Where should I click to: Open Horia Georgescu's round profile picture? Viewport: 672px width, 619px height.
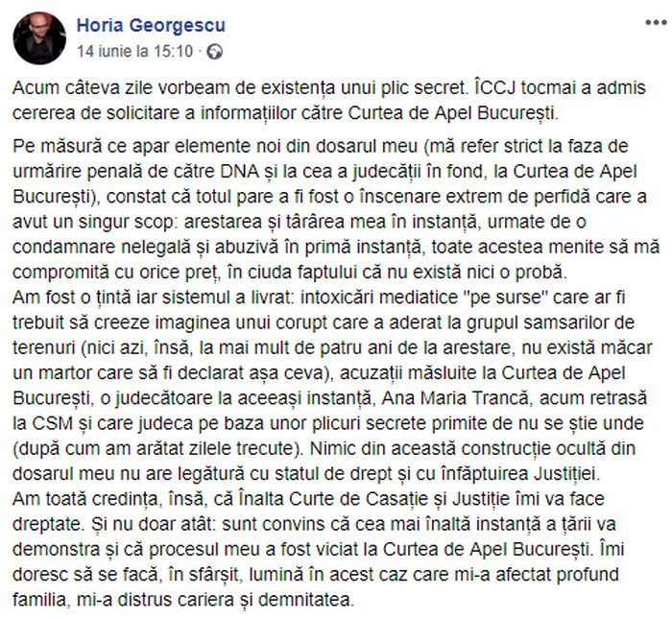[x=40, y=38]
